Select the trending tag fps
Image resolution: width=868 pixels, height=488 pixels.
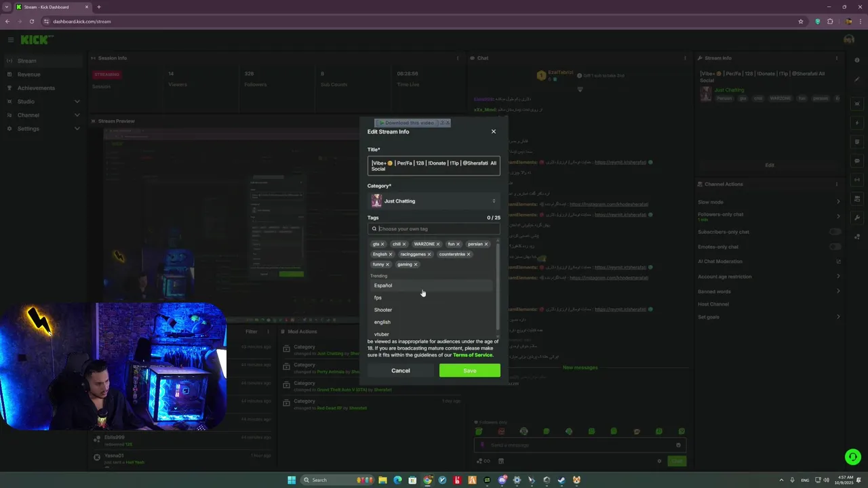click(431, 298)
